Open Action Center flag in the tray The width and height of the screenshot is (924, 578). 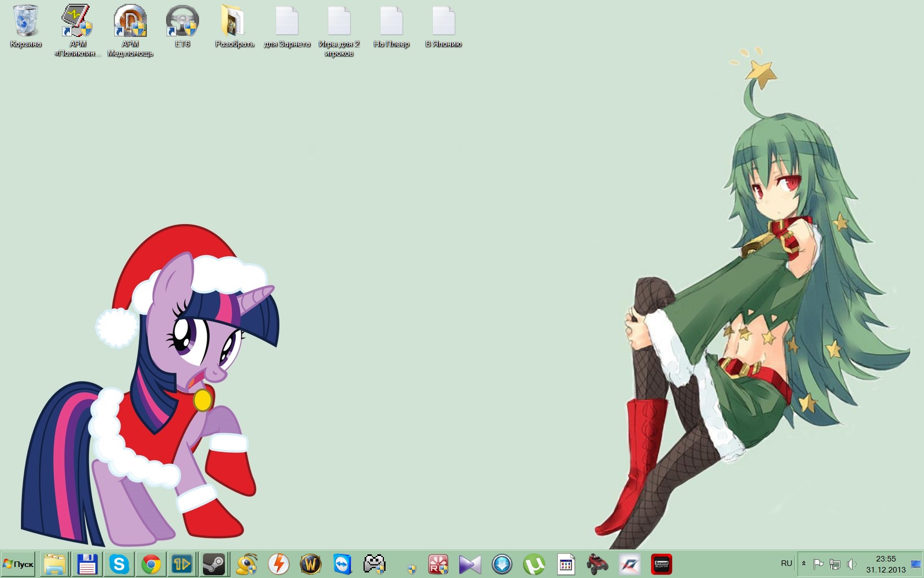[818, 564]
